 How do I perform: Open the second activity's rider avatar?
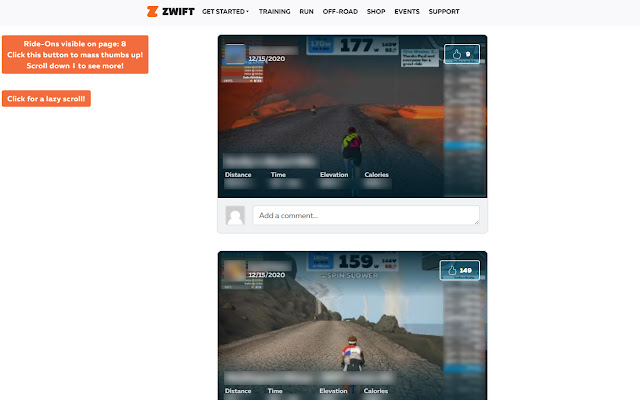tap(235, 270)
